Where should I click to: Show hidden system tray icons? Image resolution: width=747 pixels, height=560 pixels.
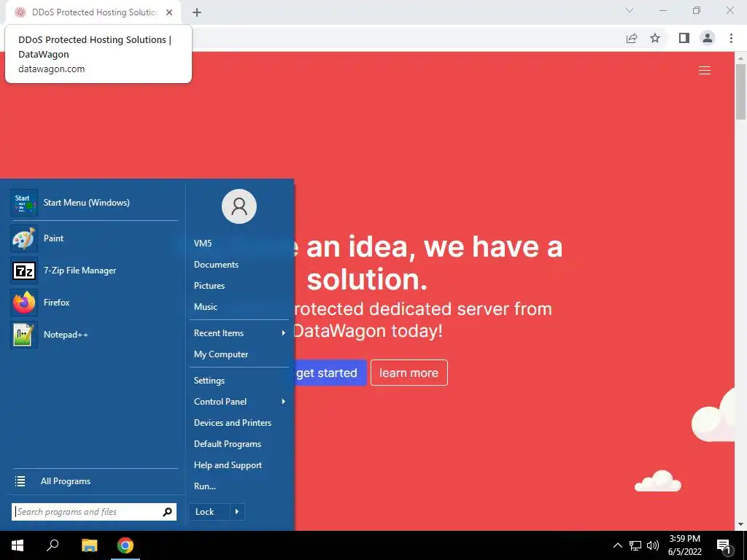tap(617, 545)
